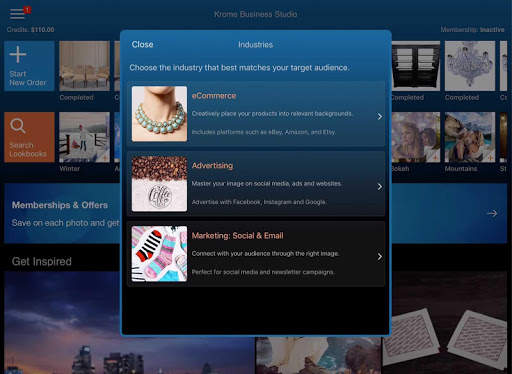Click the red notification badge
This screenshot has height=374, width=512.
pos(28,10)
